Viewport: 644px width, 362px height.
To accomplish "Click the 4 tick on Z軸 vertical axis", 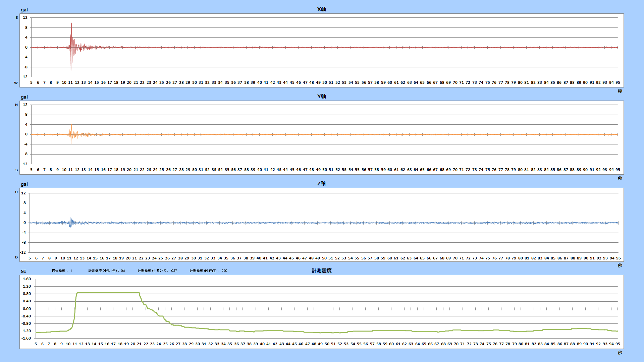I will point(24,213).
